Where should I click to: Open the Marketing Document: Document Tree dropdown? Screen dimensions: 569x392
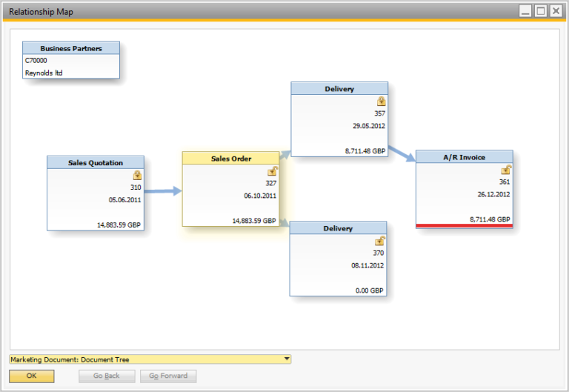click(x=287, y=359)
